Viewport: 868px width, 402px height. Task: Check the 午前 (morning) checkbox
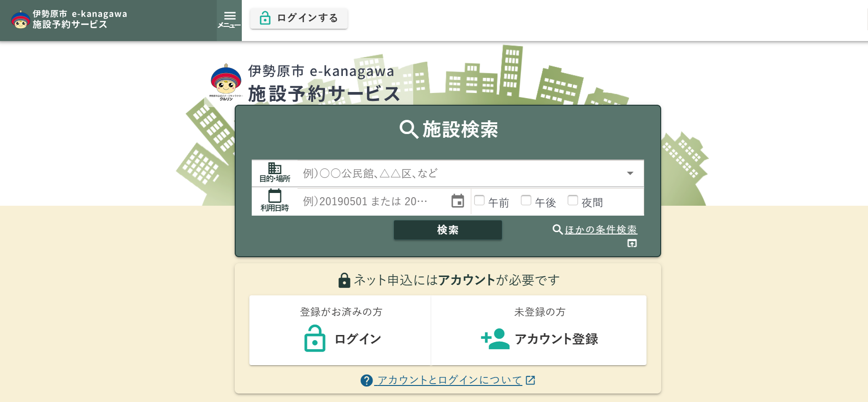point(479,201)
